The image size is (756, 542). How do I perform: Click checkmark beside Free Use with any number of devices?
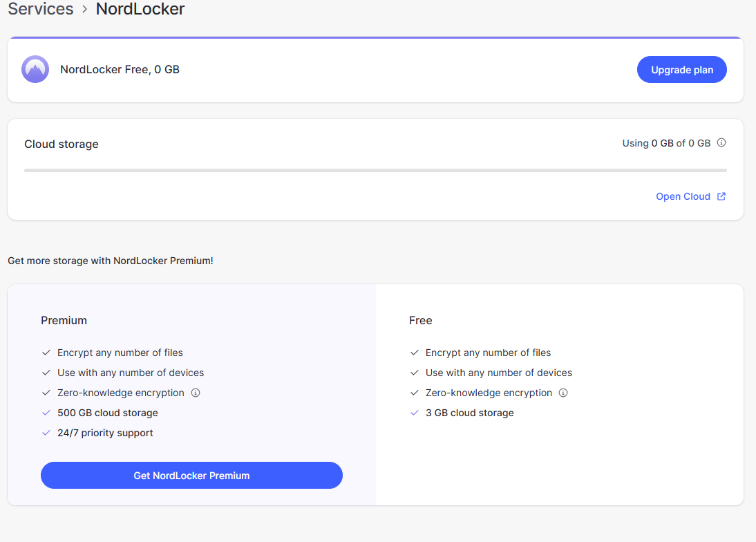coord(414,373)
